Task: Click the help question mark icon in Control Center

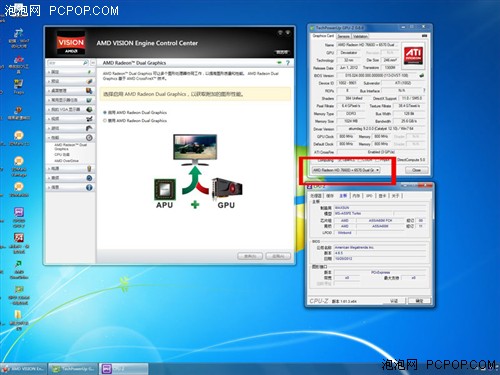Action: pos(288,63)
